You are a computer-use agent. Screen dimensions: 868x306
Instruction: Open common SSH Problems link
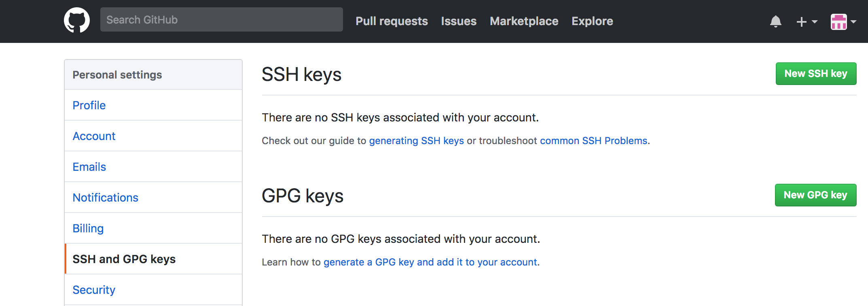(x=593, y=141)
